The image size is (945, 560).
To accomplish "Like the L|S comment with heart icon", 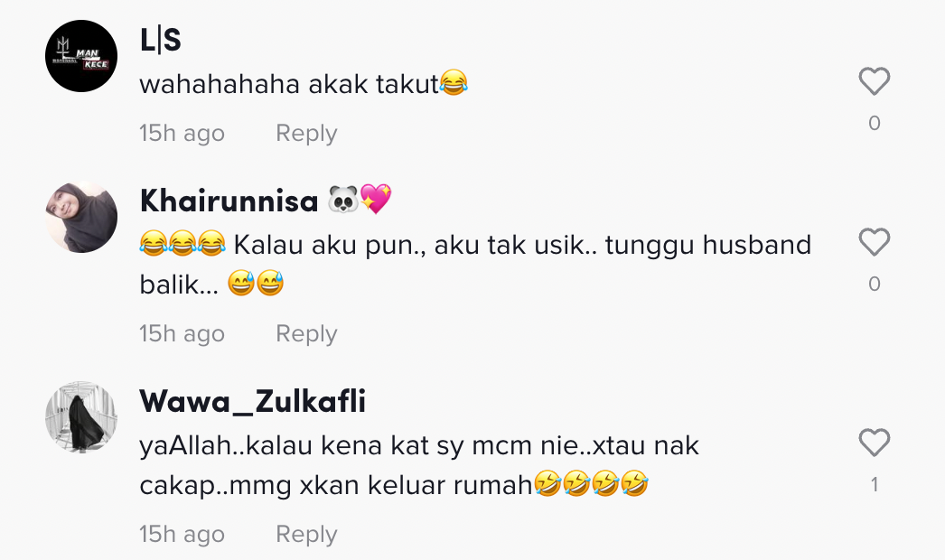I will [874, 81].
